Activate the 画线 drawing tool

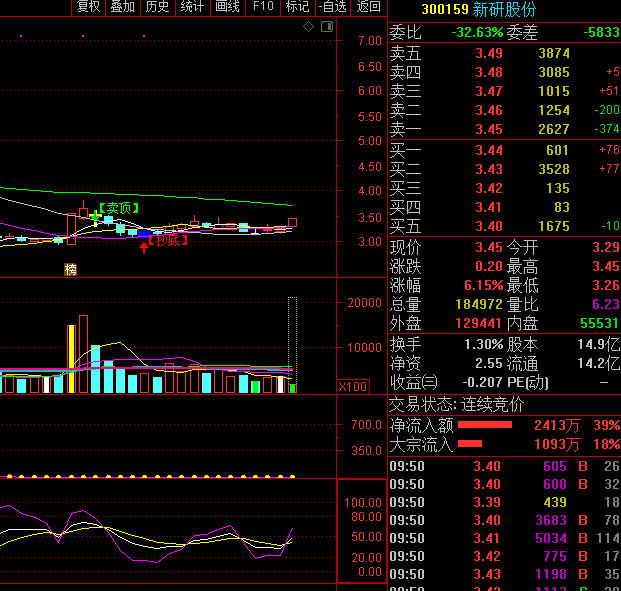pyautogui.click(x=228, y=7)
